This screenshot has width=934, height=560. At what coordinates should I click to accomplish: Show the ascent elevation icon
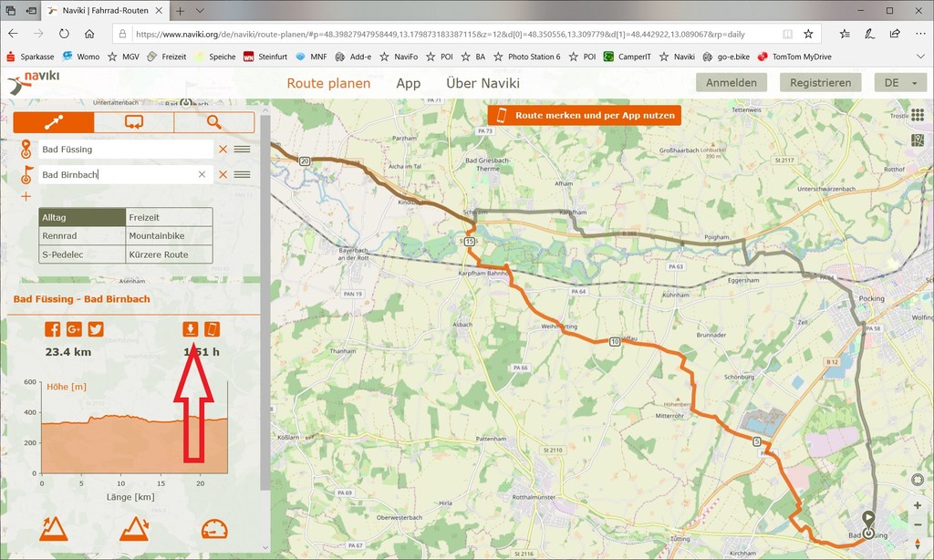coord(54,528)
